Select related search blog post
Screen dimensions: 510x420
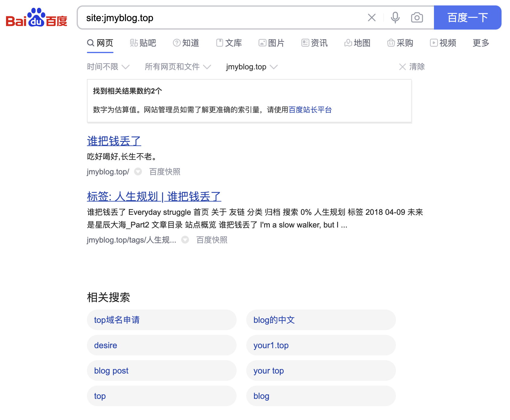tap(162, 371)
